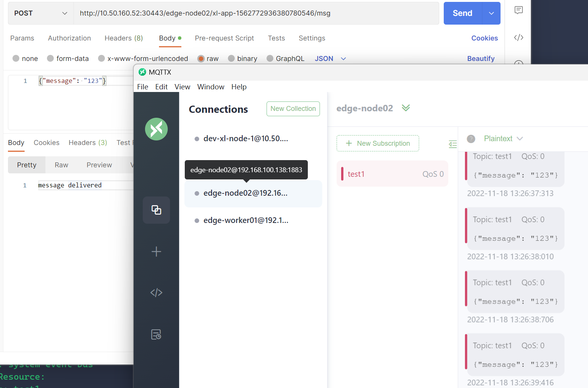Open the HTTP method dropdown showing POST
The height and width of the screenshot is (388, 588).
click(x=41, y=13)
